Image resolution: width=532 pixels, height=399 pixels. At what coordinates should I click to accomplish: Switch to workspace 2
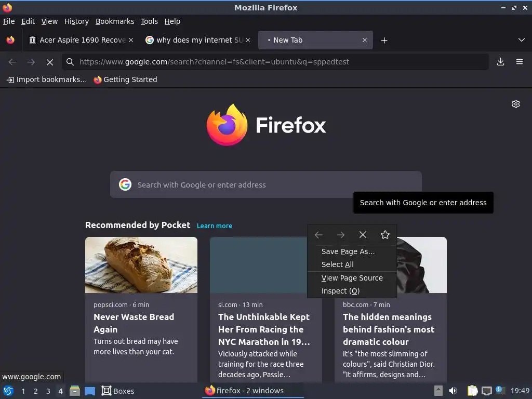36,391
